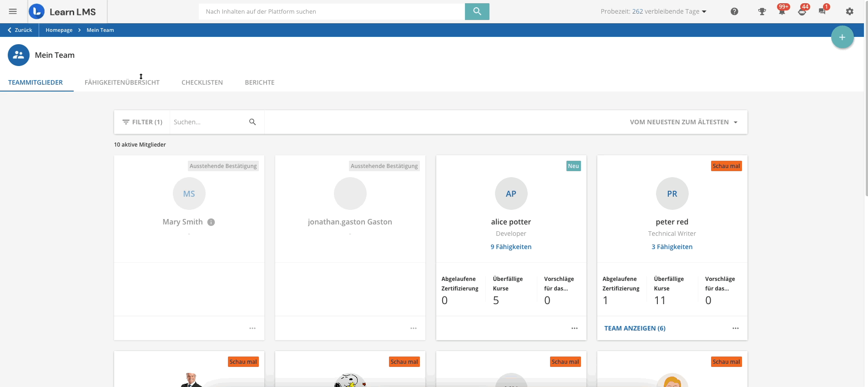This screenshot has height=387, width=868.
Task: Open the sort order dropdown Vom Neuesten zum Ältesten
Action: 683,122
